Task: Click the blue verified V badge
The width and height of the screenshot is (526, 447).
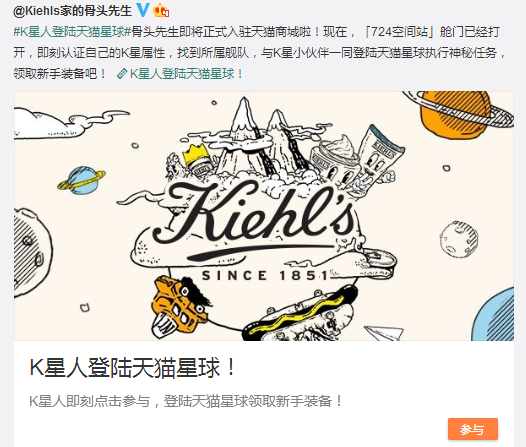Action: coord(142,10)
